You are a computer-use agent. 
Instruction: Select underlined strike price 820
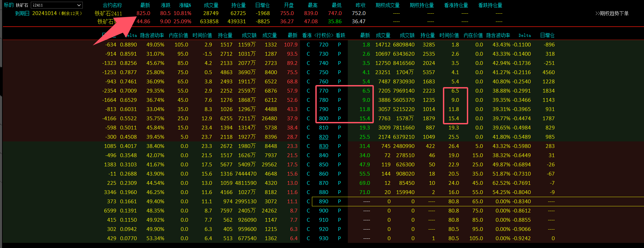(324, 137)
